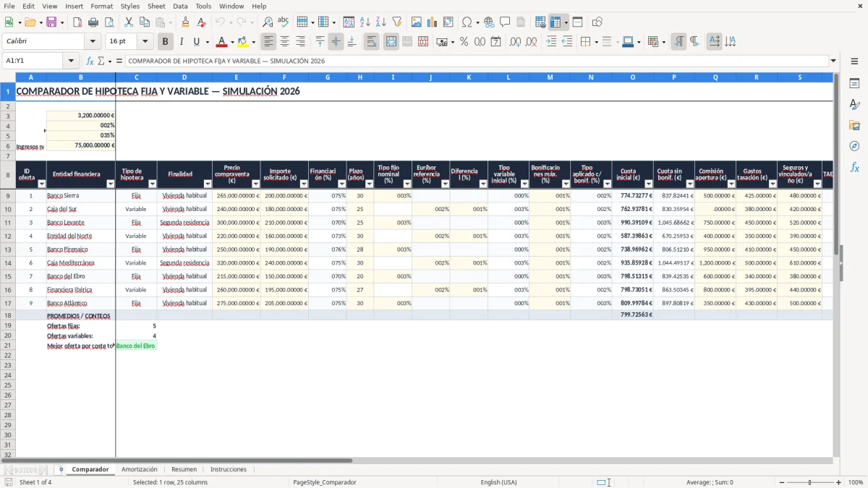Click column header O
Screen dimensions: 868x488
pyautogui.click(x=633, y=77)
